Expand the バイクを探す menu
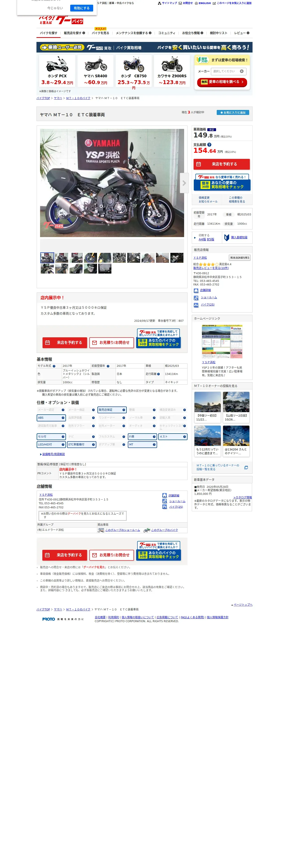Image resolution: width=289 pixels, height=868 pixels. [48, 33]
